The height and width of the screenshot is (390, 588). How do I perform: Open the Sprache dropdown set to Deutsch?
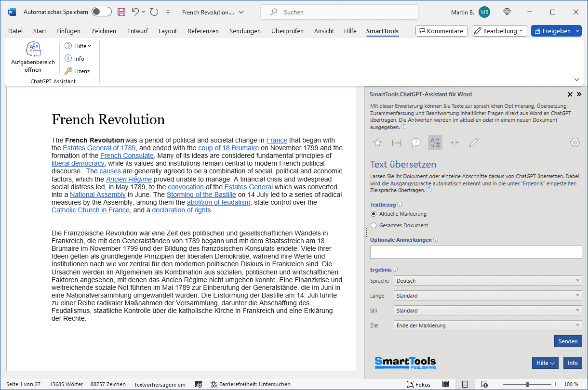487,281
